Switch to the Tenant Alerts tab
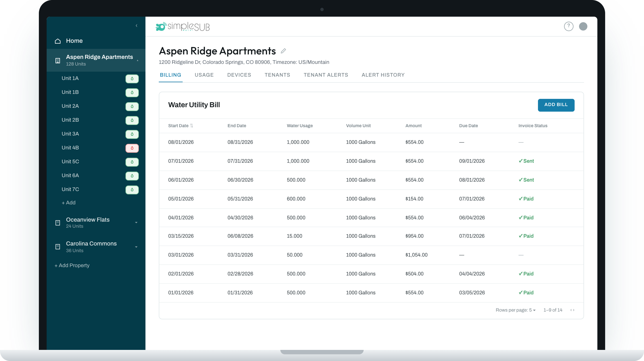Viewport: 644px width, 361px height. pyautogui.click(x=326, y=75)
